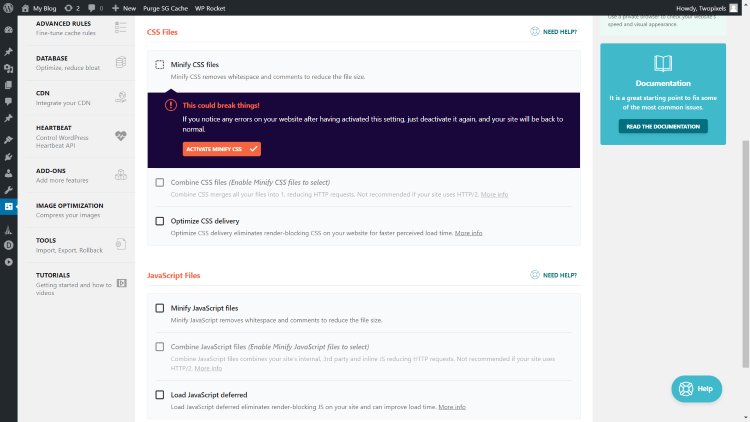Open the Dashboard gauge icon
750x422 pixels.
[x=9, y=30]
